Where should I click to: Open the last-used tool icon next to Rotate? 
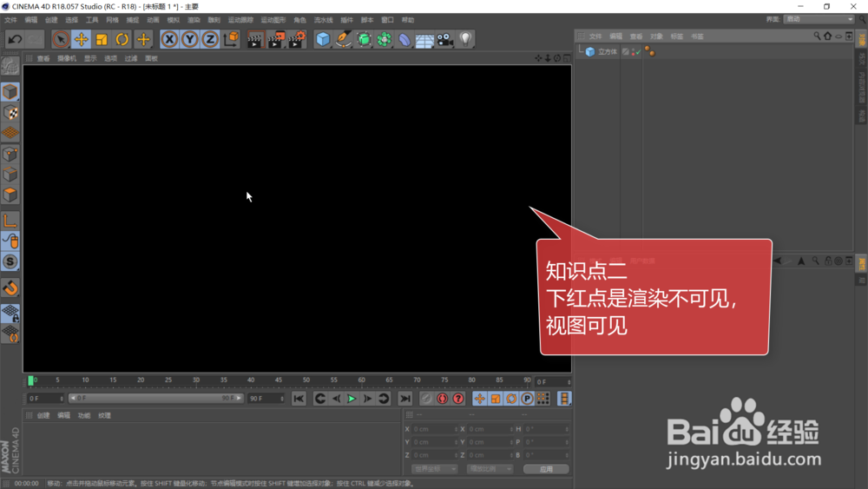click(143, 39)
